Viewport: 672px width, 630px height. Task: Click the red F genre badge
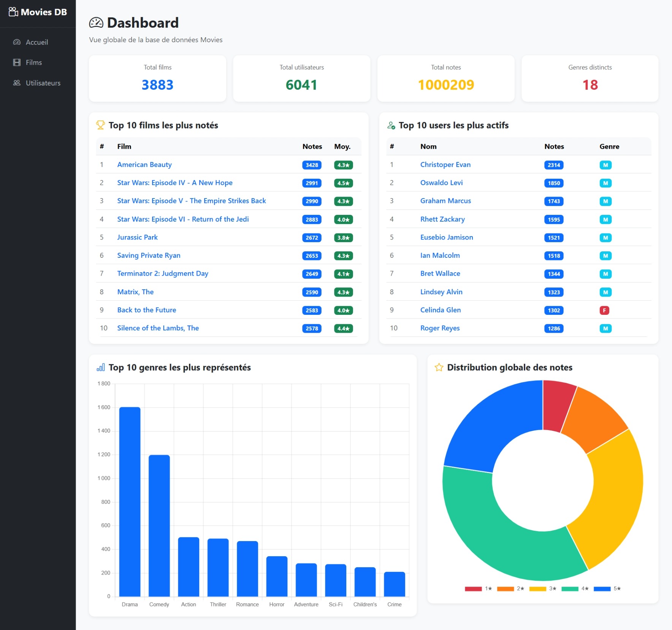pyautogui.click(x=604, y=310)
